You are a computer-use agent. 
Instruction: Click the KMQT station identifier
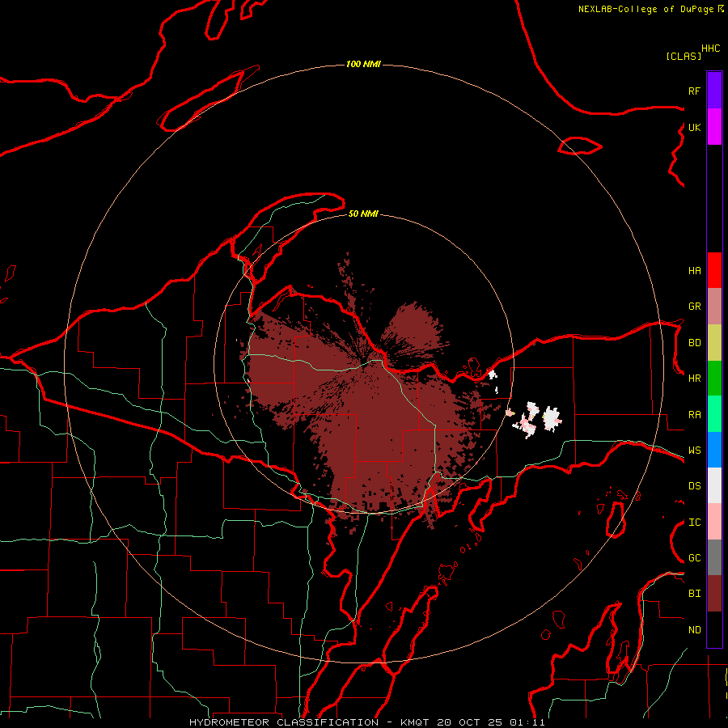coord(414,722)
